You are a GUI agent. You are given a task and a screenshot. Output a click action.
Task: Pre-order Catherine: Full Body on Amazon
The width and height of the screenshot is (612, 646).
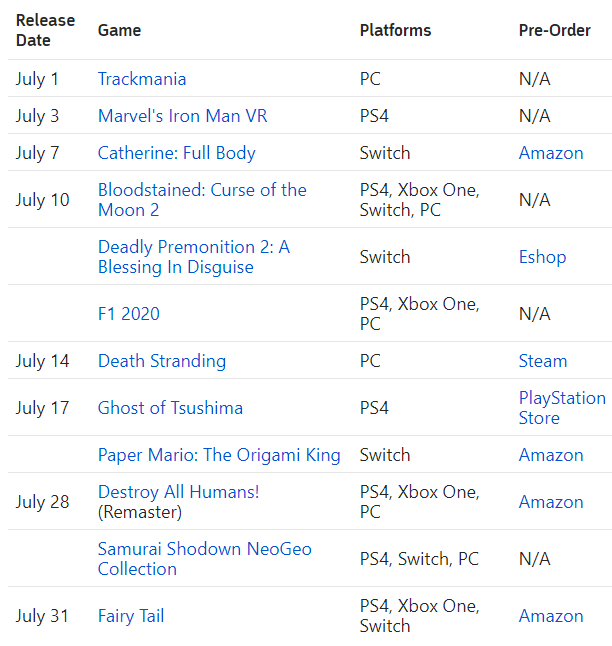pyautogui.click(x=551, y=153)
